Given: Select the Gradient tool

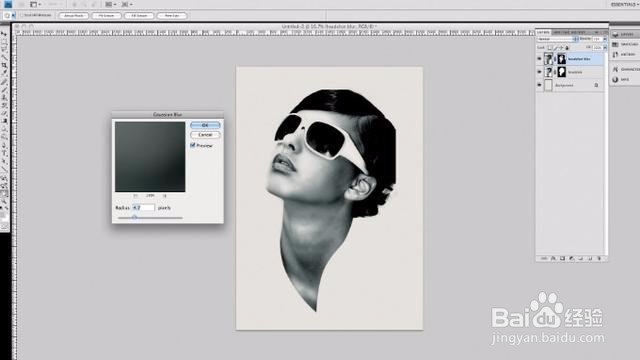Looking at the screenshot, I should click(x=4, y=121).
